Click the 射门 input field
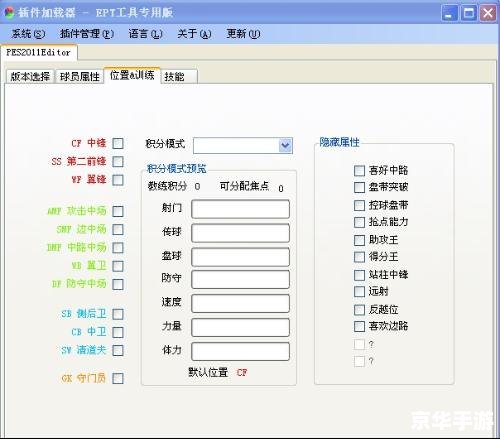500x439 pixels. pyautogui.click(x=240, y=209)
